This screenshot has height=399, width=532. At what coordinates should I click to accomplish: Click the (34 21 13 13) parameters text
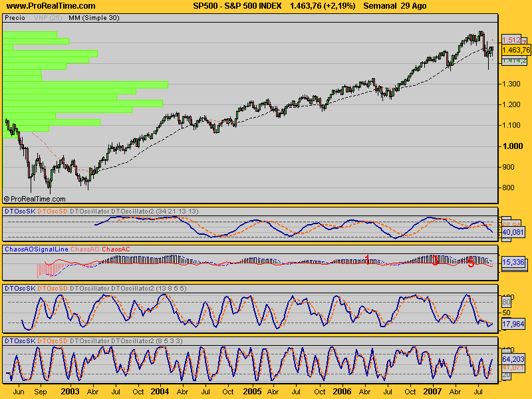(177, 211)
